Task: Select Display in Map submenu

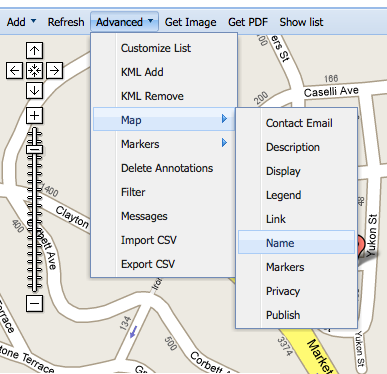Action: point(297,171)
